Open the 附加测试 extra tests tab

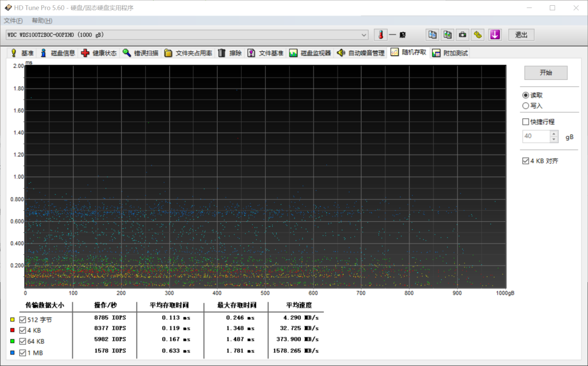point(450,53)
